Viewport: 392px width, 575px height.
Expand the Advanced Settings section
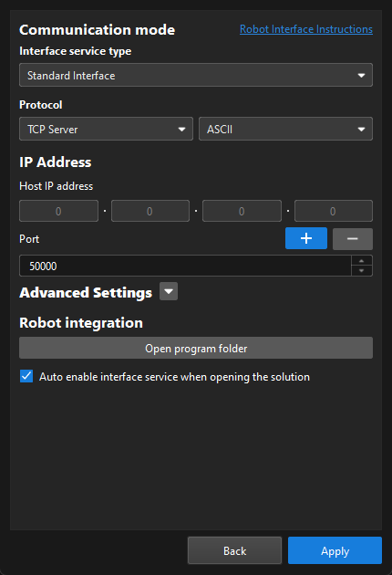(169, 291)
